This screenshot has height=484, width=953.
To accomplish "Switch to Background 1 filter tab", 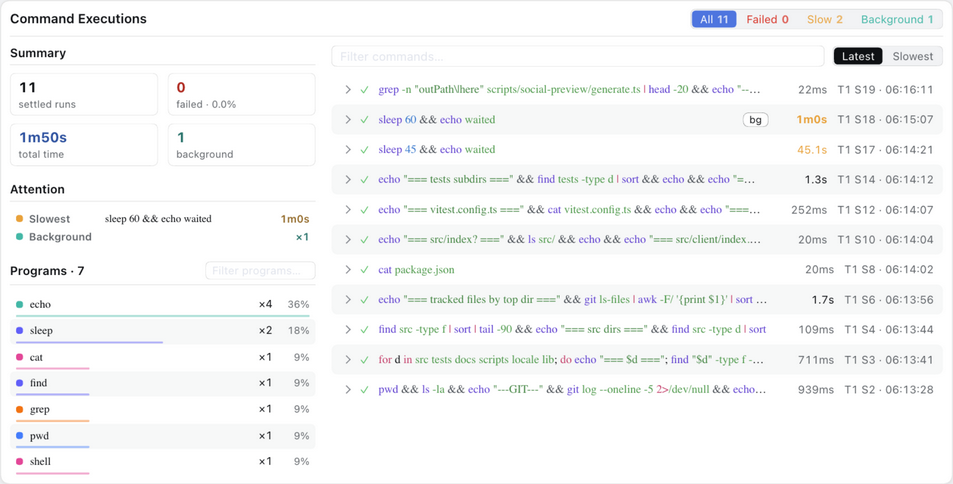I will (897, 19).
